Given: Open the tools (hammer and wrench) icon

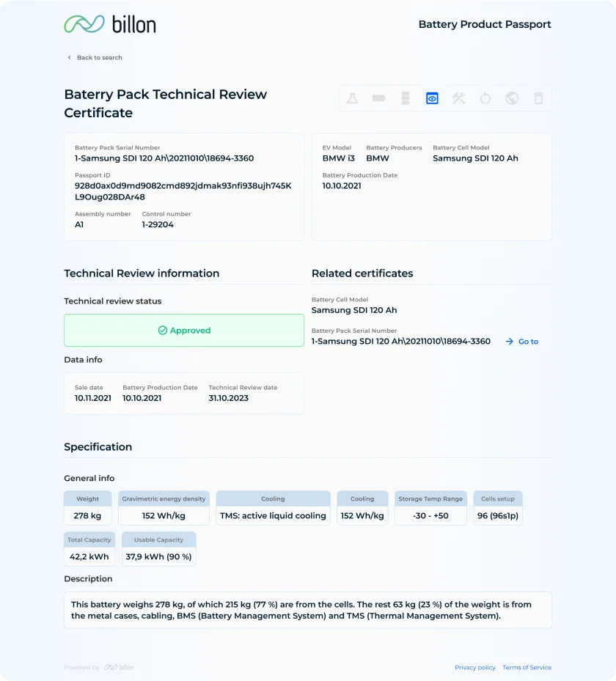Looking at the screenshot, I should coord(459,98).
